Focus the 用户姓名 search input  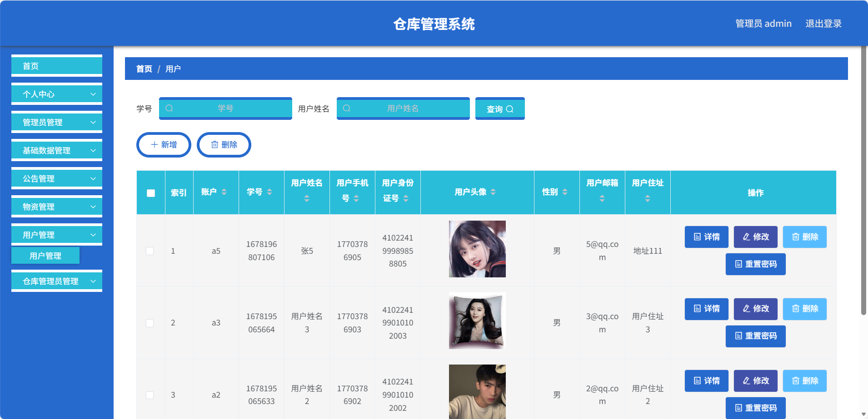coord(403,108)
